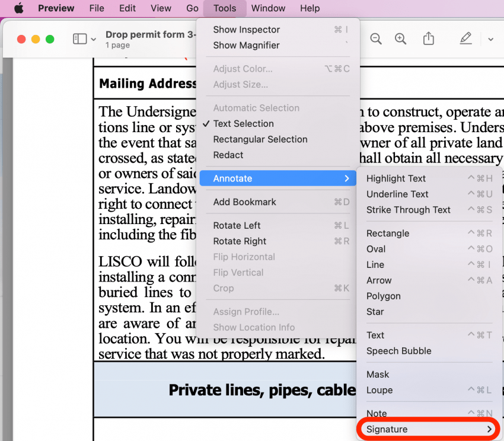
Task: Click the green full-screen window button
Action: tap(50, 39)
